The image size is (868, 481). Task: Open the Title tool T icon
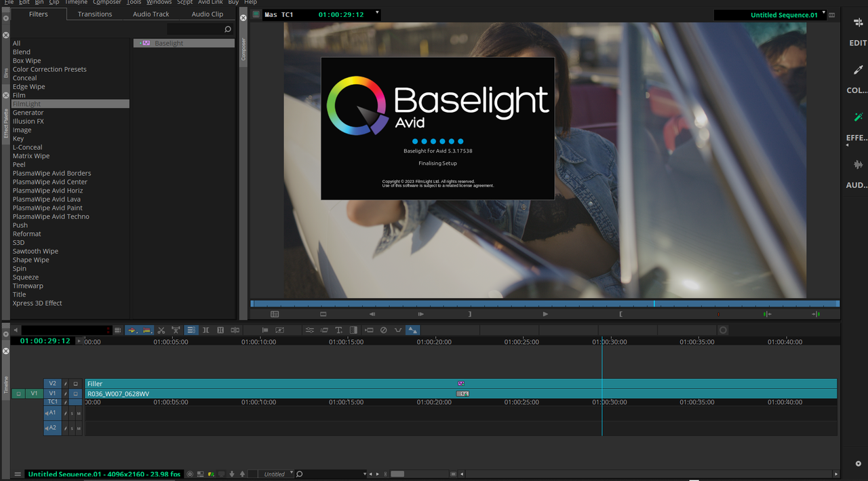pos(338,330)
